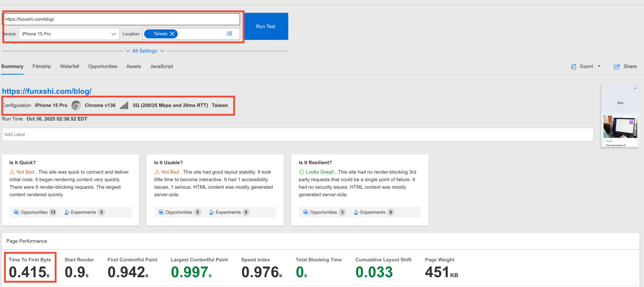Open Opportunities 13 under Is It Quick

tap(35, 212)
